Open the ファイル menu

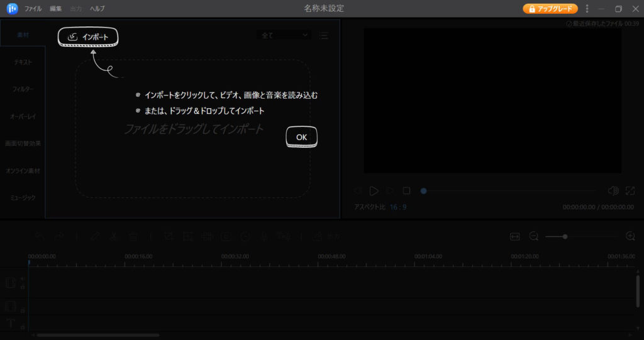coord(33,9)
